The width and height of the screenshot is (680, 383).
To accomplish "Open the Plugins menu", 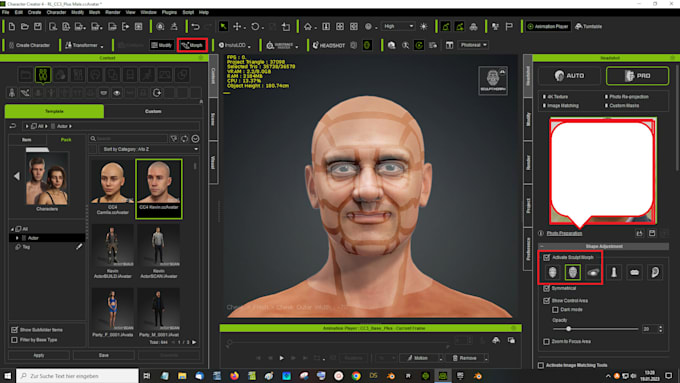I will [x=169, y=12].
